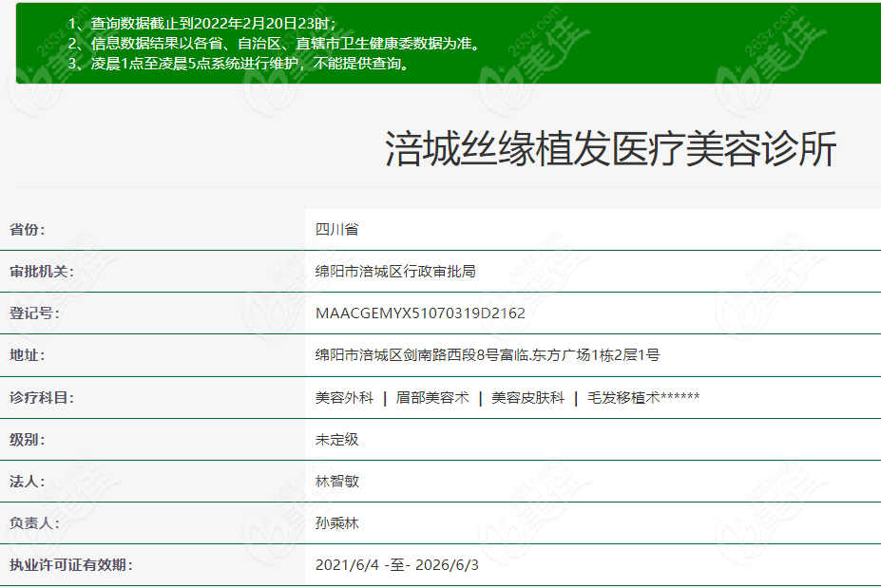Select the registration number MAACGEMYX51070319D2162
881x588 pixels.
pyautogui.click(x=420, y=313)
